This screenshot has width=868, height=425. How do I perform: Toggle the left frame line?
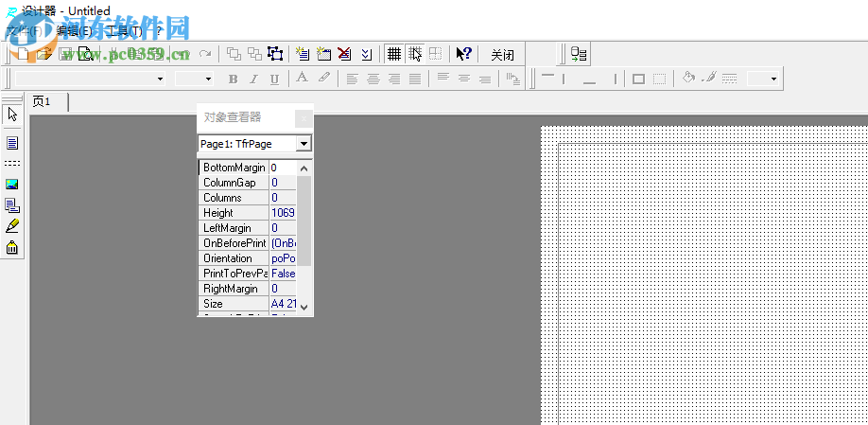(564, 79)
